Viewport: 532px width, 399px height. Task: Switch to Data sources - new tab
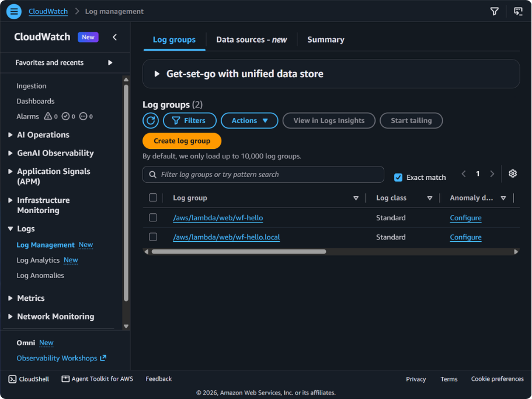coord(252,40)
